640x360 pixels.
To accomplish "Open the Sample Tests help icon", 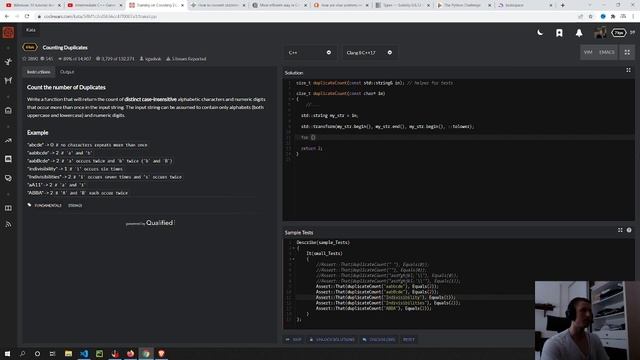I will coord(629,230).
